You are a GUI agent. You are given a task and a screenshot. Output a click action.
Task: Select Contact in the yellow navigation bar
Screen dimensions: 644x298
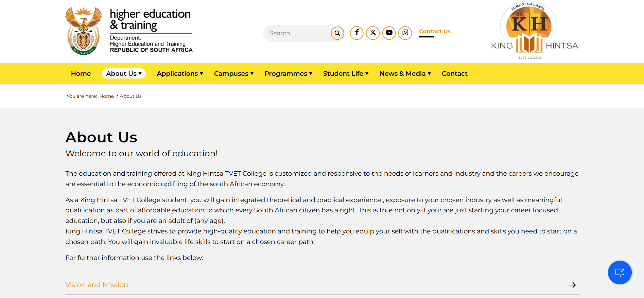point(454,73)
